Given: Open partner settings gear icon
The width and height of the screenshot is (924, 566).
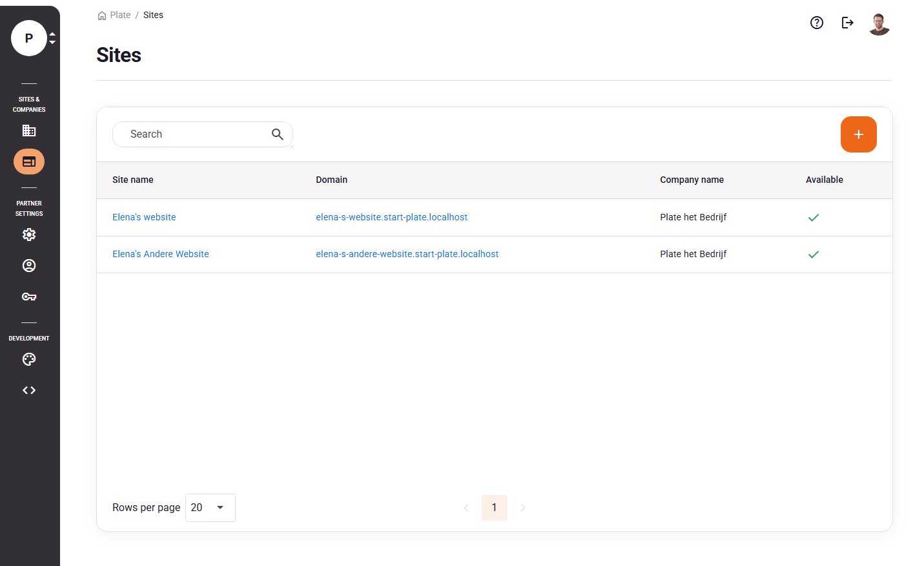Looking at the screenshot, I should click(x=29, y=235).
